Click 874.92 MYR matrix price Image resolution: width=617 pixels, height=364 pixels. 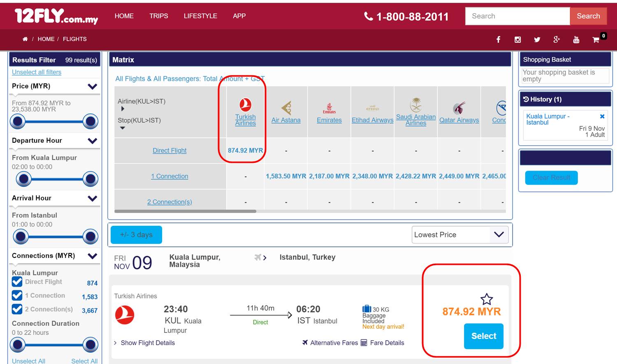pos(246,151)
